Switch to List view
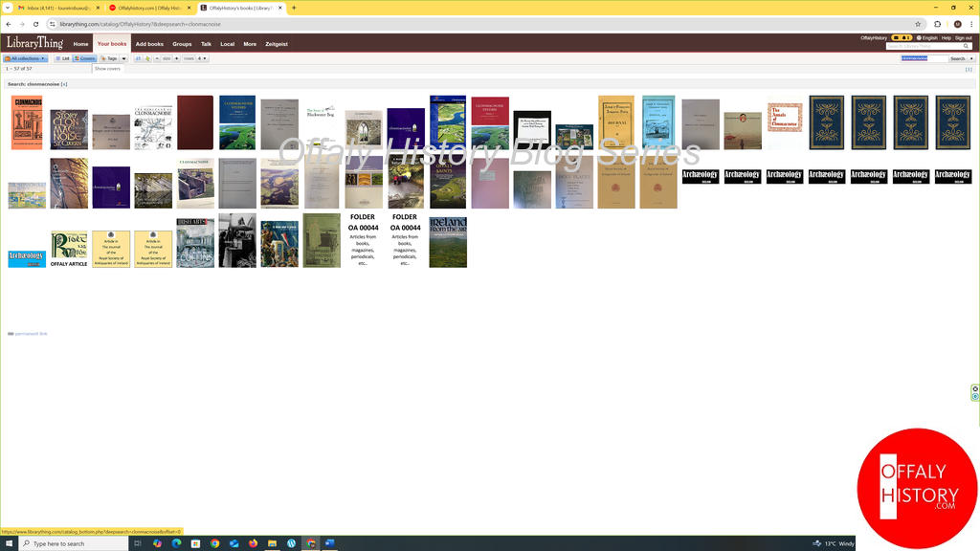The height and width of the screenshot is (551, 980). tap(62, 58)
